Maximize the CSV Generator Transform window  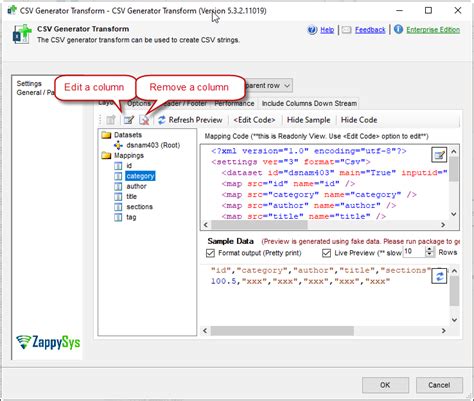click(x=428, y=11)
